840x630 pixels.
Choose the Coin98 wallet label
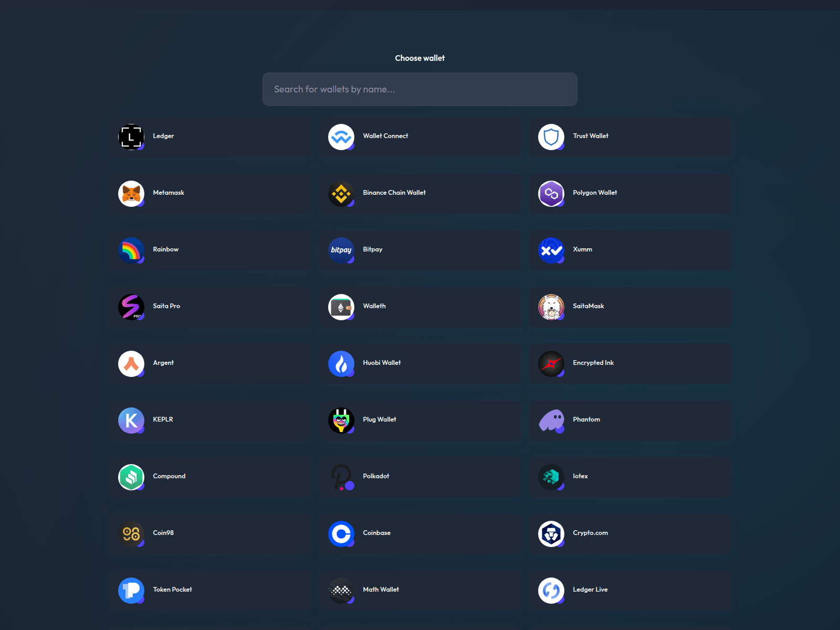tap(163, 533)
